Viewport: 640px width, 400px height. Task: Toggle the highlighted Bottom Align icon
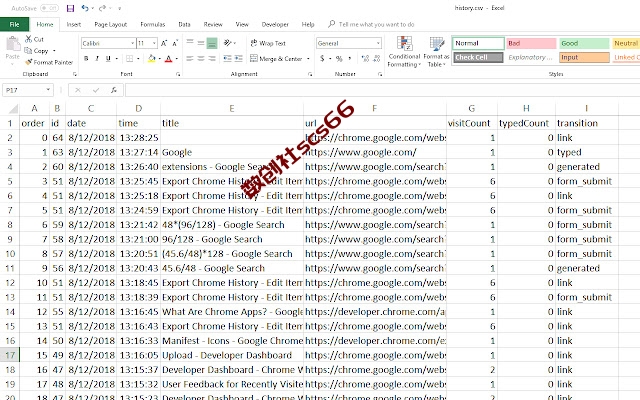pyautogui.click(x=212, y=42)
